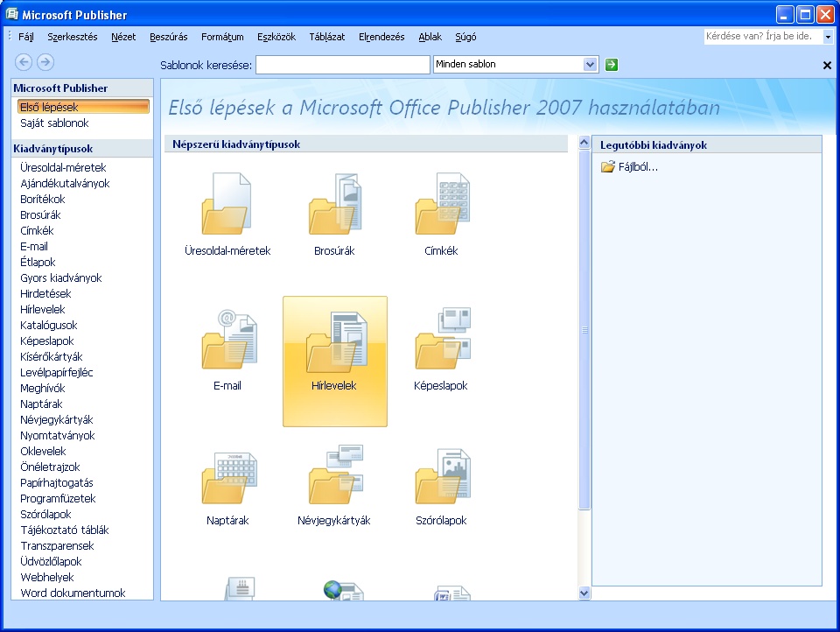This screenshot has width=840, height=632.
Task: Choose E-mail in the sidebar list
Action: pos(34,247)
